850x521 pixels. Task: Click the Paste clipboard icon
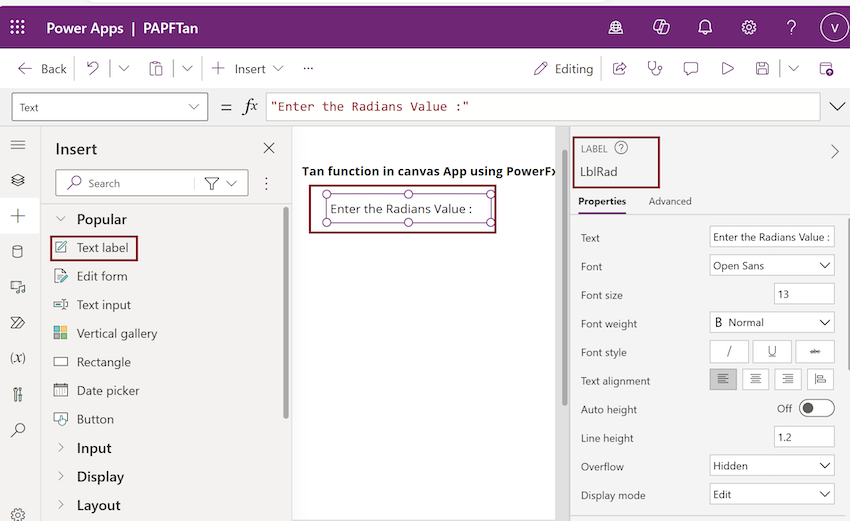tap(156, 69)
